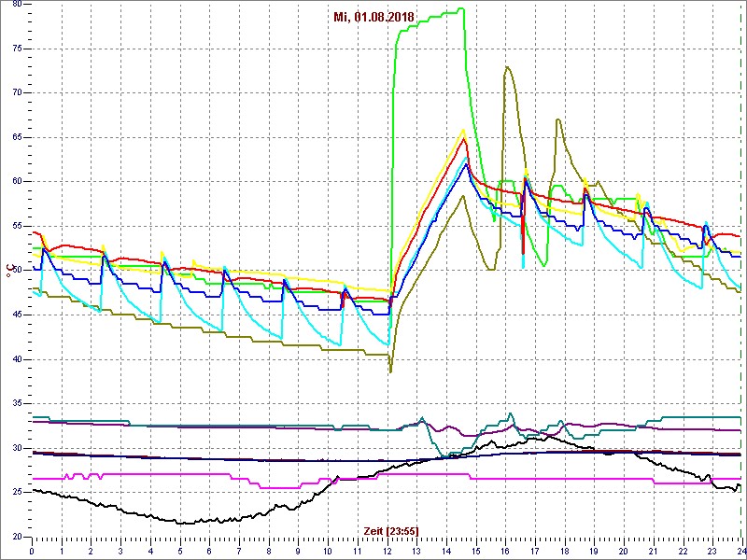Select the 65 degree label on temperature axis

pyautogui.click(x=16, y=137)
